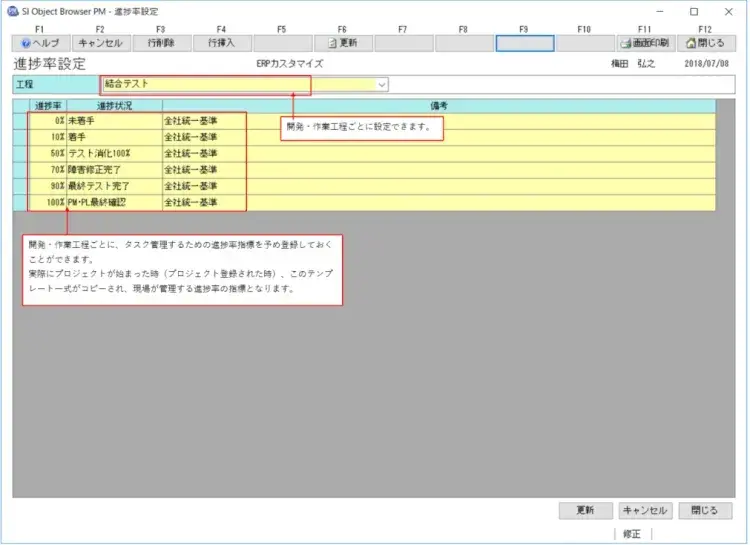Click the 修正 status bar entry
The image size is (750, 545).
[632, 534]
